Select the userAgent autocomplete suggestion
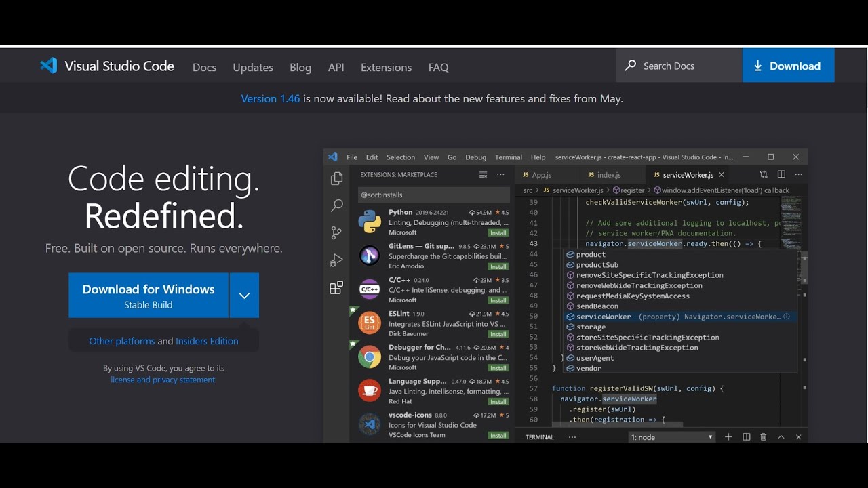868x488 pixels. [680, 358]
